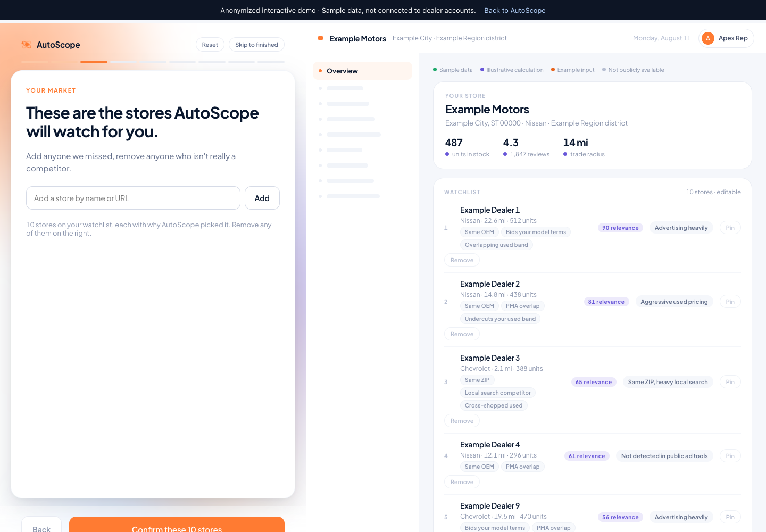766x532 pixels.
Task: Select the Example Dealer 3 title
Action: pos(490,358)
